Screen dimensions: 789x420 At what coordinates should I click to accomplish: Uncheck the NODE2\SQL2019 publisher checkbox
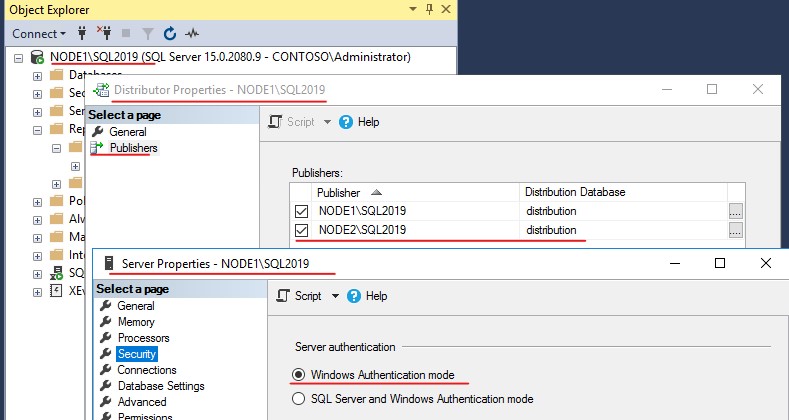[301, 230]
